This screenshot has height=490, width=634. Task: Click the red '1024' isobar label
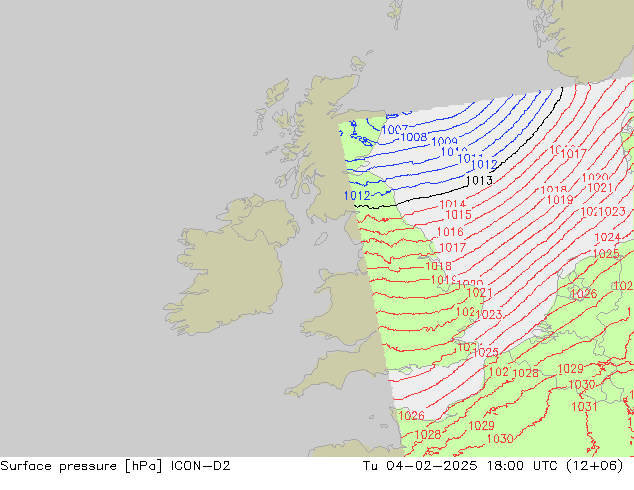[x=607, y=237]
